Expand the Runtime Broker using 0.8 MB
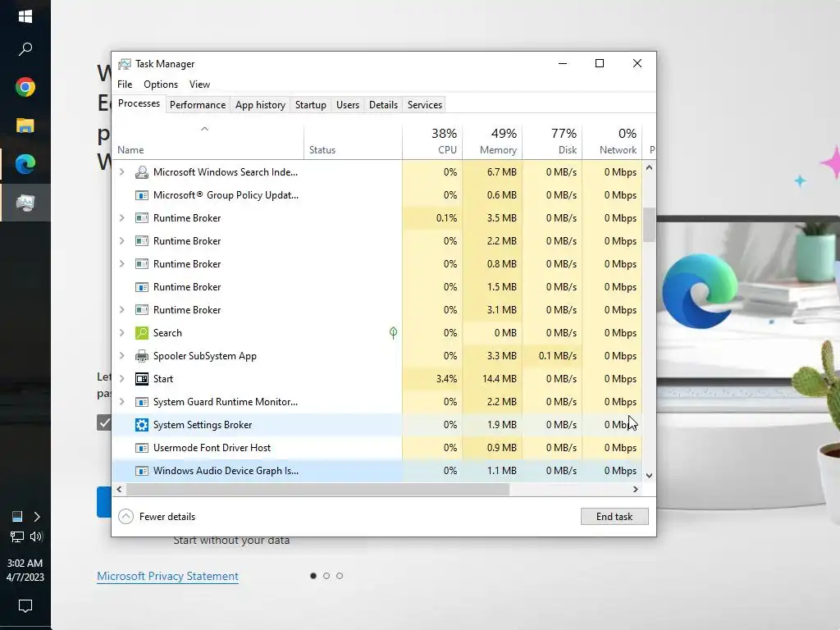Image resolution: width=840 pixels, height=630 pixels. [x=121, y=264]
